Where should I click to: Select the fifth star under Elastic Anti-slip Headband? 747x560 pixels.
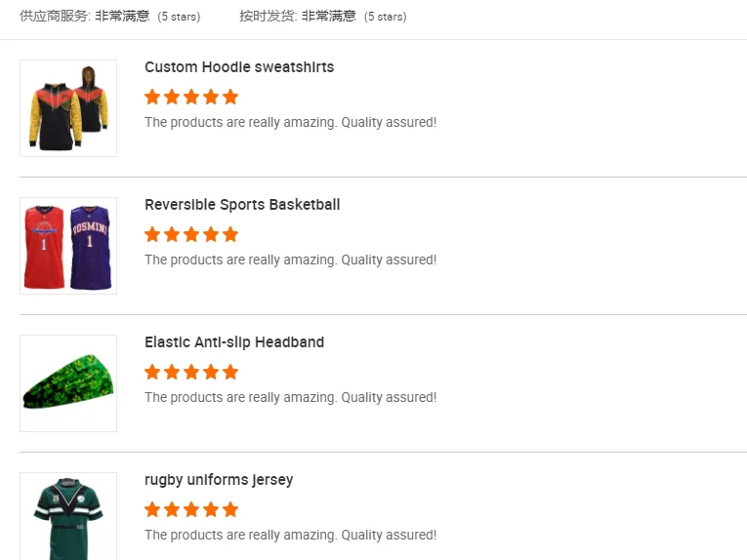[230, 372]
